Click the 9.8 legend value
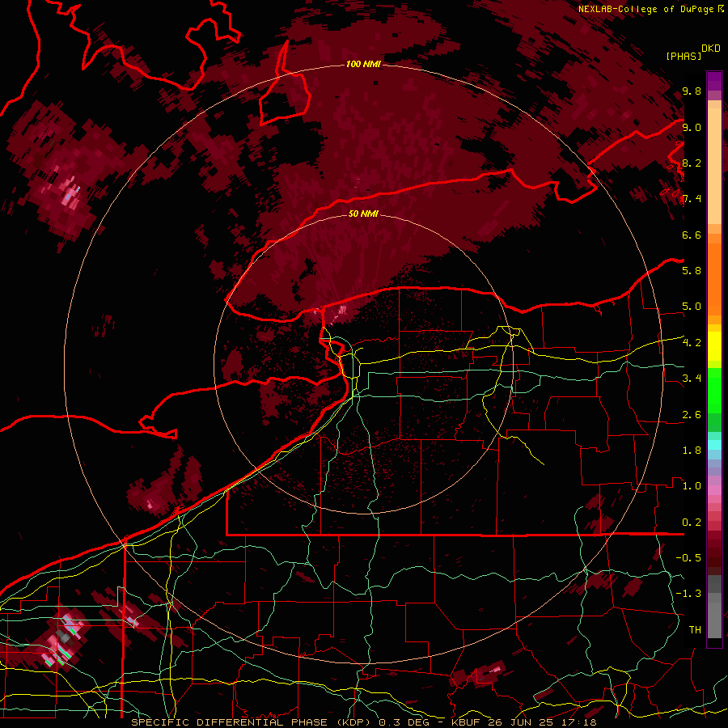This screenshot has width=728, height=728. click(692, 91)
